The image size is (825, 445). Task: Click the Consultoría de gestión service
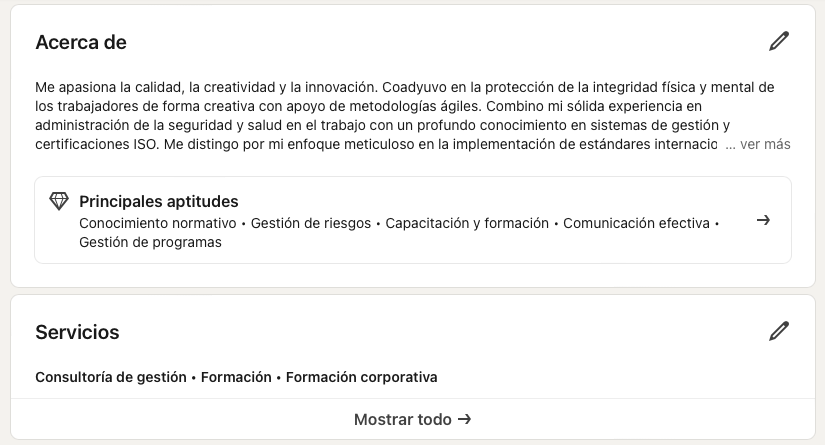coord(111,377)
